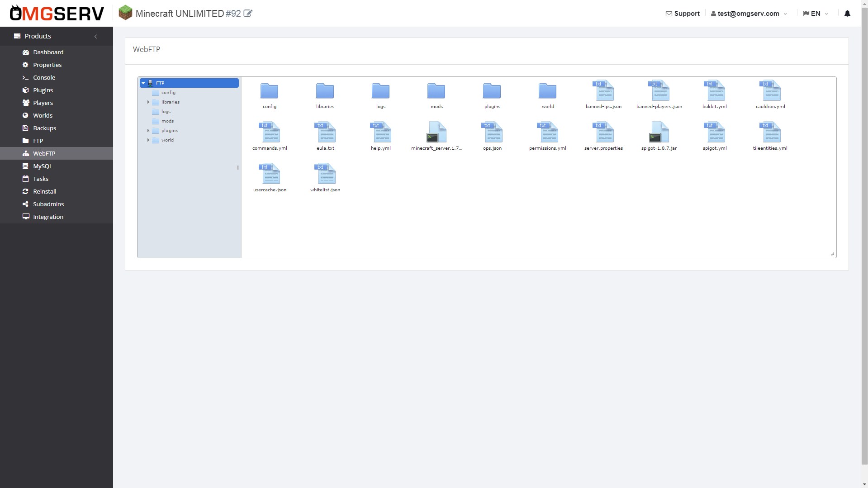868x488 pixels.
Task: Select the usercache.json file icon
Action: click(x=270, y=174)
